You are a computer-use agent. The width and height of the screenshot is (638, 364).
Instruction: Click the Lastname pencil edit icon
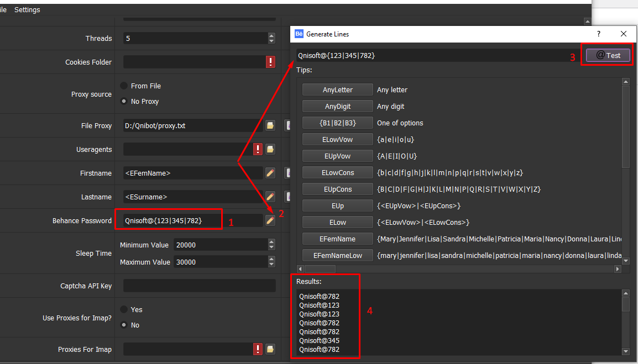coord(270,197)
